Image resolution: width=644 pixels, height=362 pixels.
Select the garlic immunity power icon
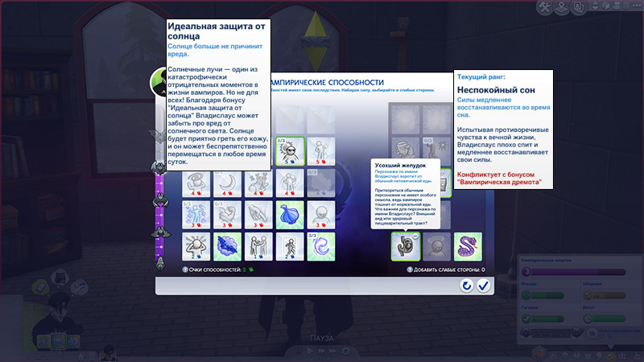(x=290, y=215)
